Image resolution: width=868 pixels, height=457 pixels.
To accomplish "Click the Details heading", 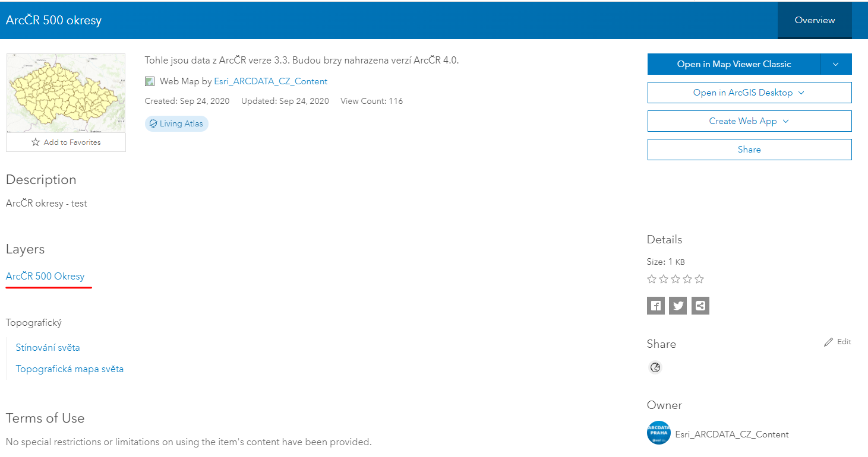I will pos(664,240).
